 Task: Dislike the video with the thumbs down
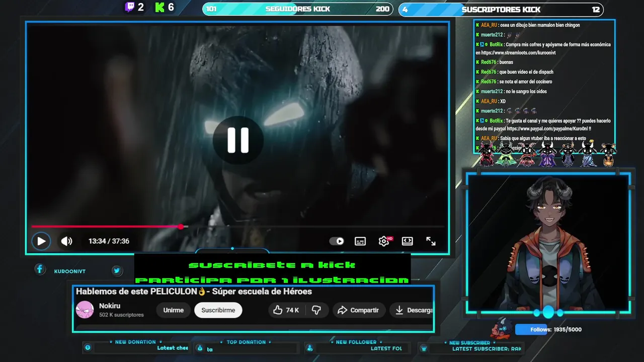point(316,310)
